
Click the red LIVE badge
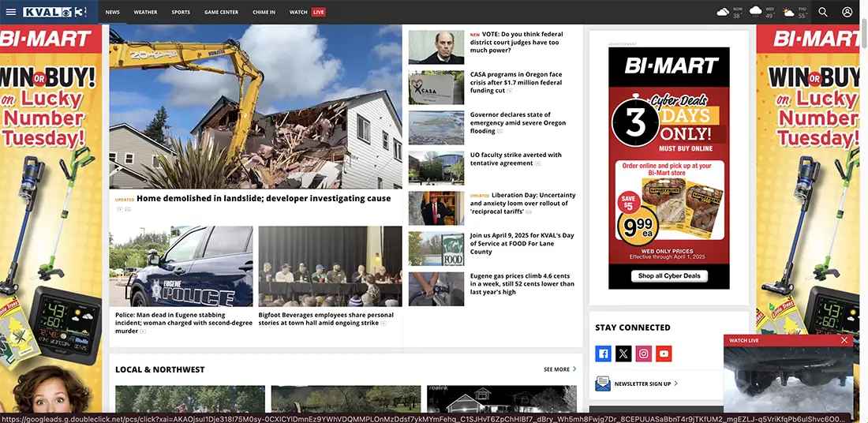click(x=318, y=12)
